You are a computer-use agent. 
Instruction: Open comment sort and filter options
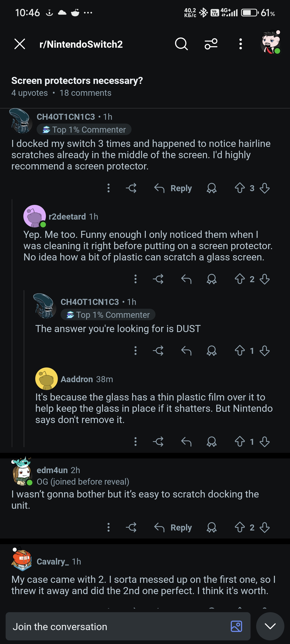tap(211, 44)
